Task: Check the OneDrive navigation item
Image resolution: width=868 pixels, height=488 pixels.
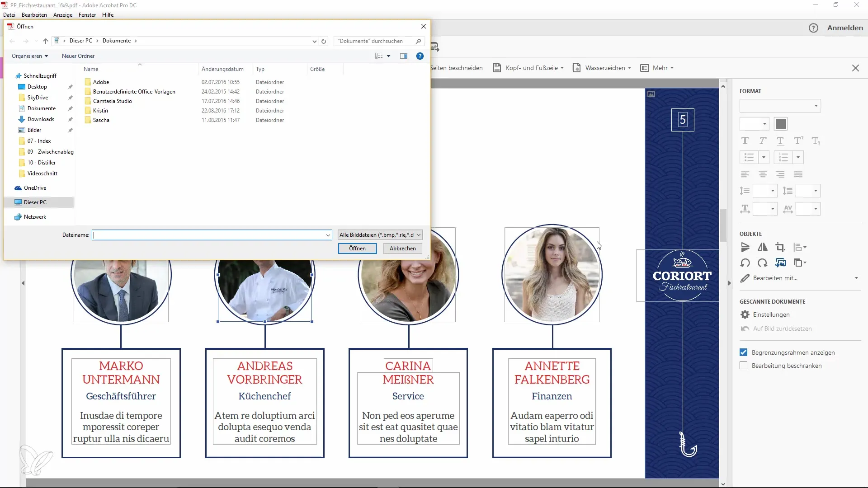Action: 34,187
